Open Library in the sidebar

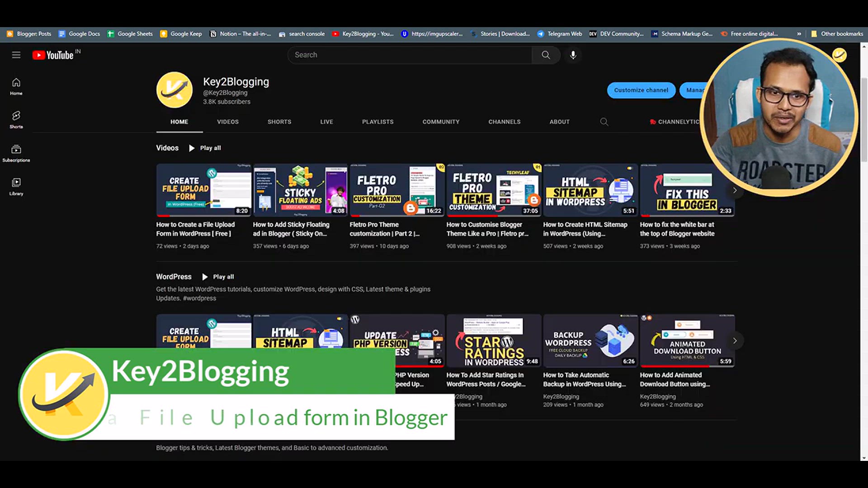coord(16,187)
